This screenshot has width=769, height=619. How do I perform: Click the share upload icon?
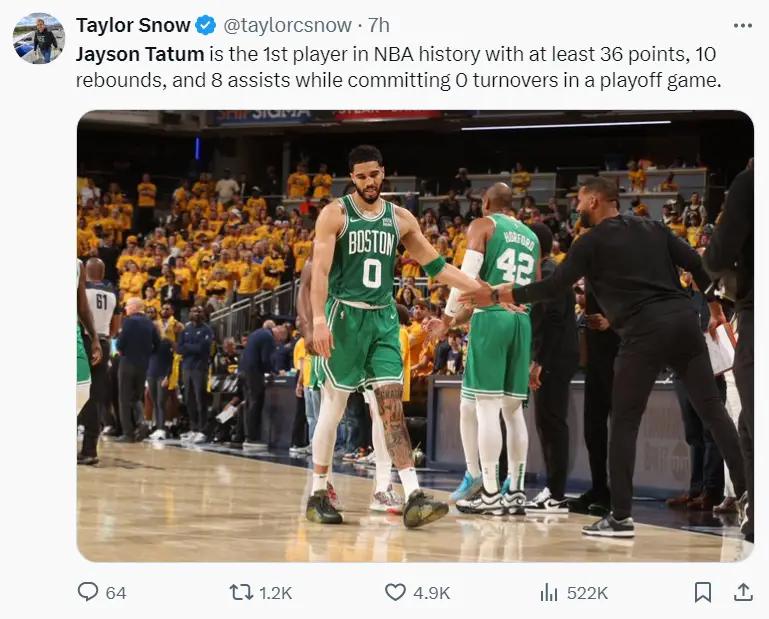point(743,592)
